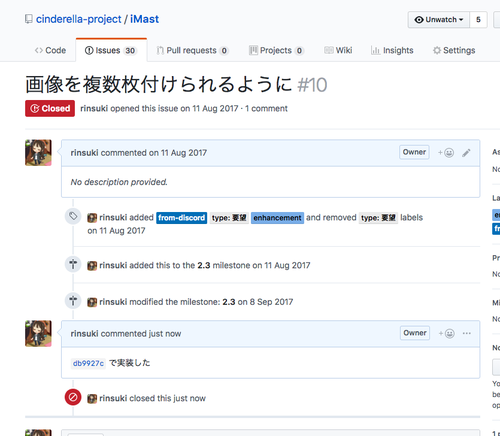Viewport: 500px width, 436px height.
Task: Click the '1 comment' text in header
Action: [266, 108]
